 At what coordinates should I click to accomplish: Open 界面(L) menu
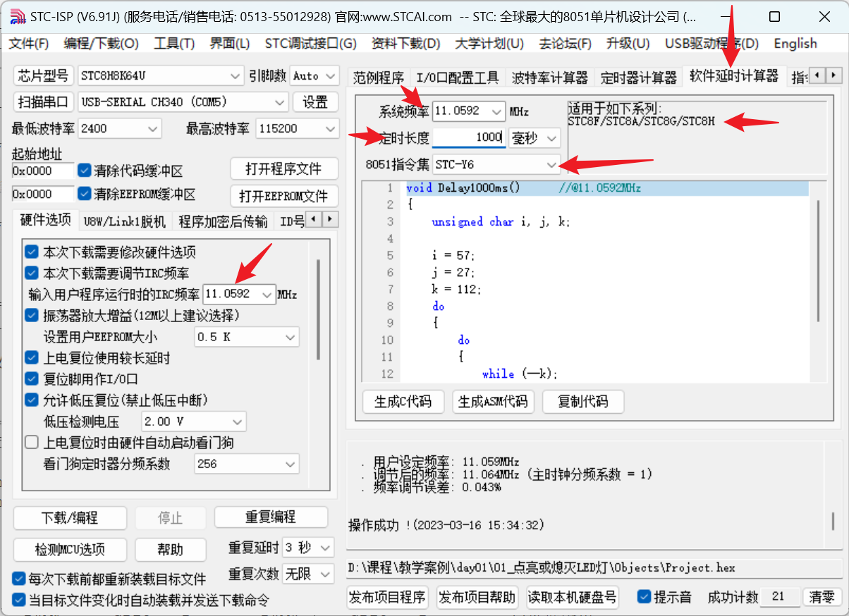(230, 44)
